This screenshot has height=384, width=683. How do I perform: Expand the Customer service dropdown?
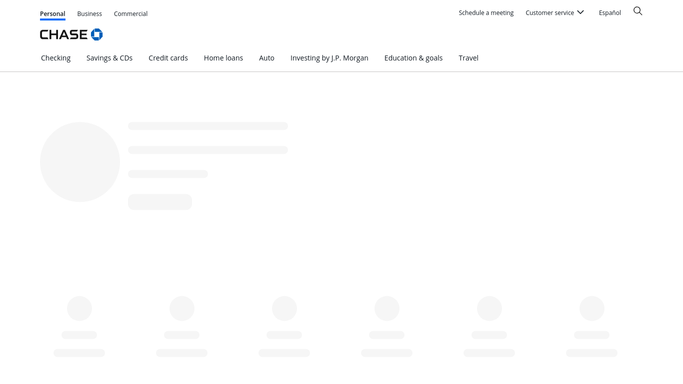tap(555, 13)
